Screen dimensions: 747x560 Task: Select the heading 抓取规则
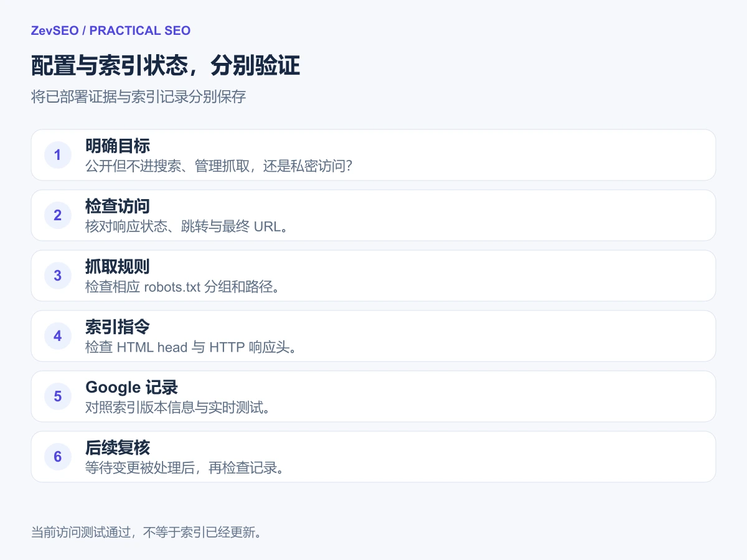tap(118, 267)
